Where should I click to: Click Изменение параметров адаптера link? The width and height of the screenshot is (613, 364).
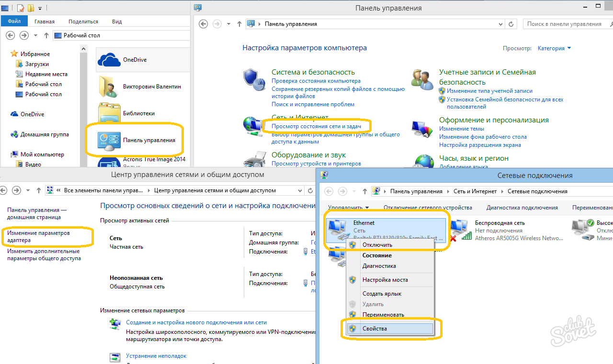click(x=38, y=236)
